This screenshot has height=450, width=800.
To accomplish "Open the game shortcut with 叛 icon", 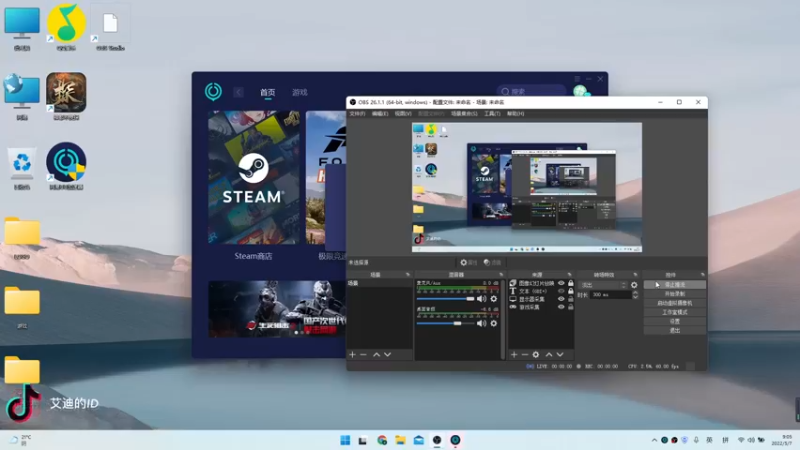I will (66, 96).
